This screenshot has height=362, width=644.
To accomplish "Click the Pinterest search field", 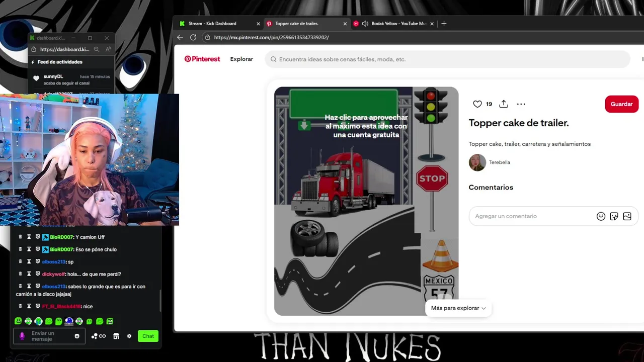I will (447, 59).
